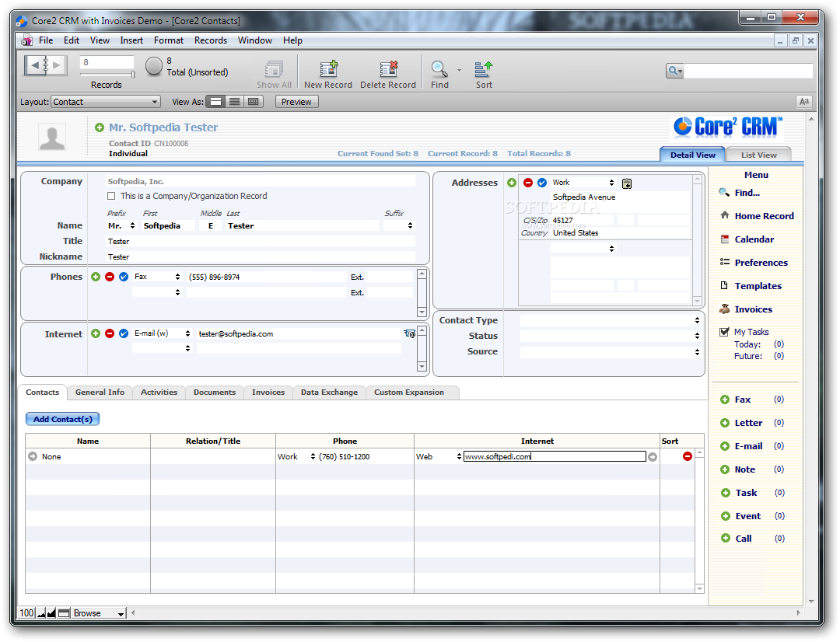Click the Delete Record toolbar icon
Screen dimensions: 840x642
tap(388, 69)
